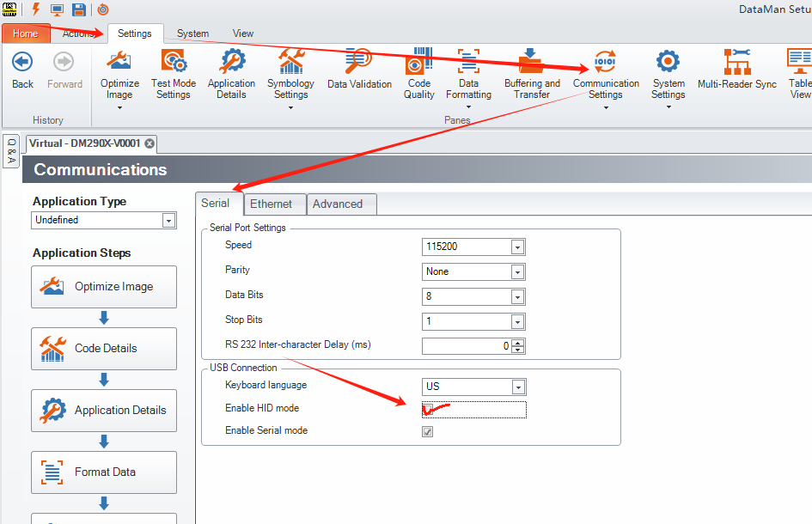This screenshot has width=812, height=524.
Task: Open the Keyboard language dropdown
Action: [x=518, y=387]
